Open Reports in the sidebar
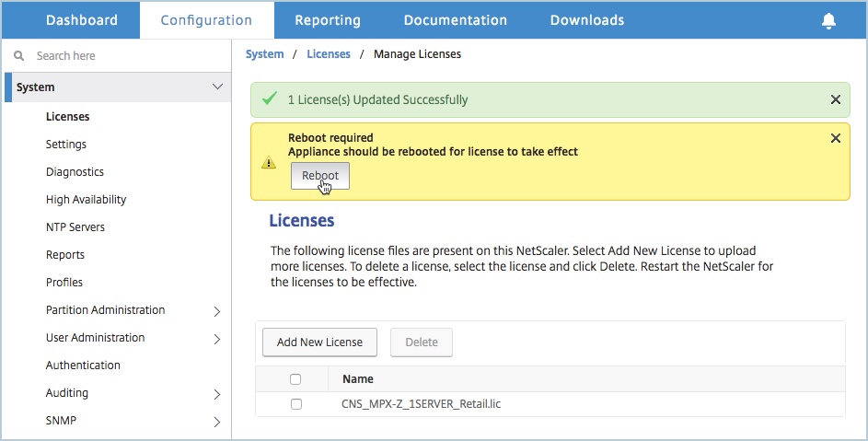Image resolution: width=868 pixels, height=441 pixels. tap(65, 255)
